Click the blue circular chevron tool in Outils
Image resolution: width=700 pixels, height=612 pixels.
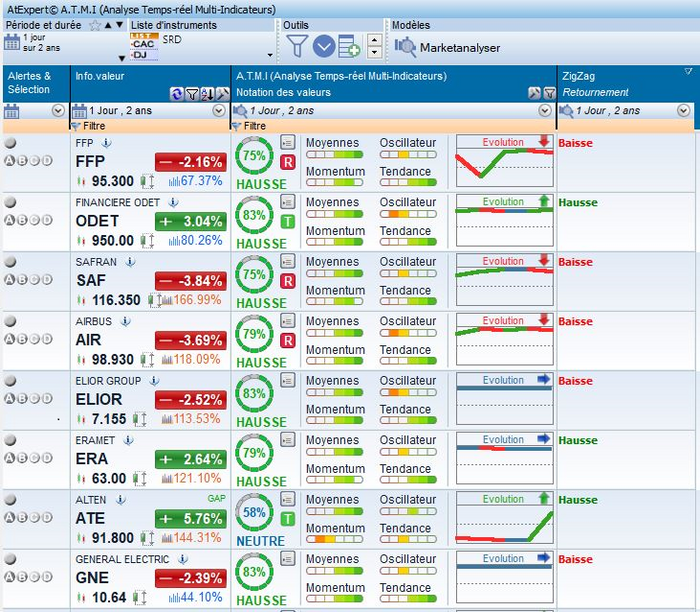(324, 46)
